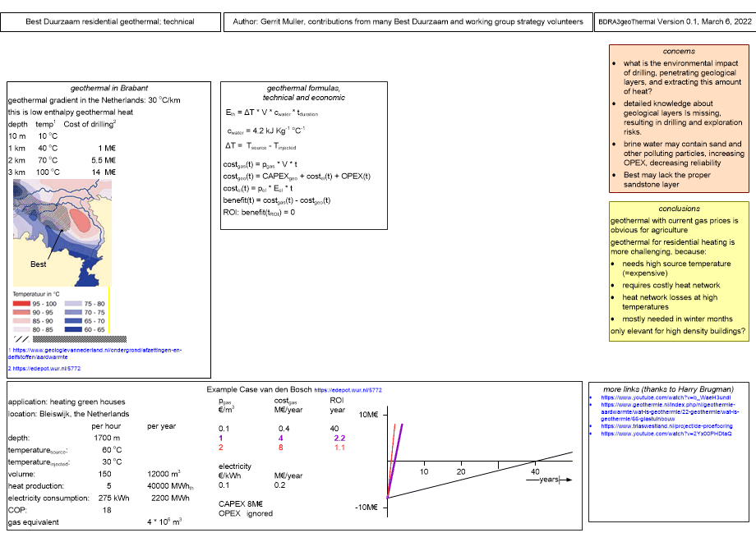The width and height of the screenshot is (756, 542).
Task: Click the formula 'benefit(t) = cost gas(t) - cost geo(t)'
Action: pos(277,200)
